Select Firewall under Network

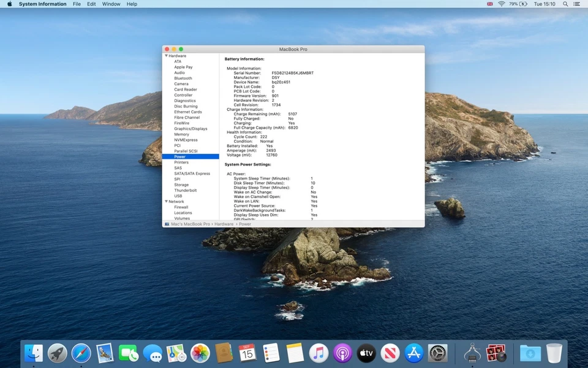pos(181,207)
